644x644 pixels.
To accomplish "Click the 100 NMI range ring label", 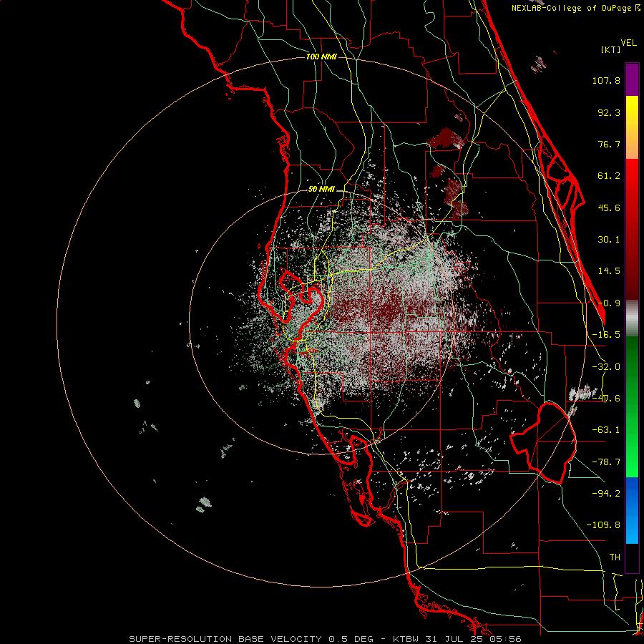I will pyautogui.click(x=321, y=57).
